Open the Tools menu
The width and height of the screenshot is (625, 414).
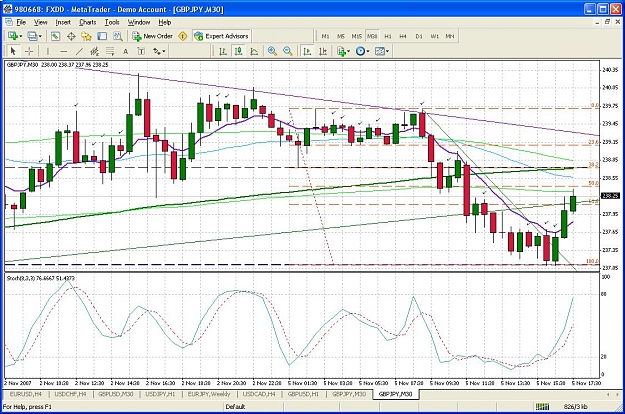[112, 22]
